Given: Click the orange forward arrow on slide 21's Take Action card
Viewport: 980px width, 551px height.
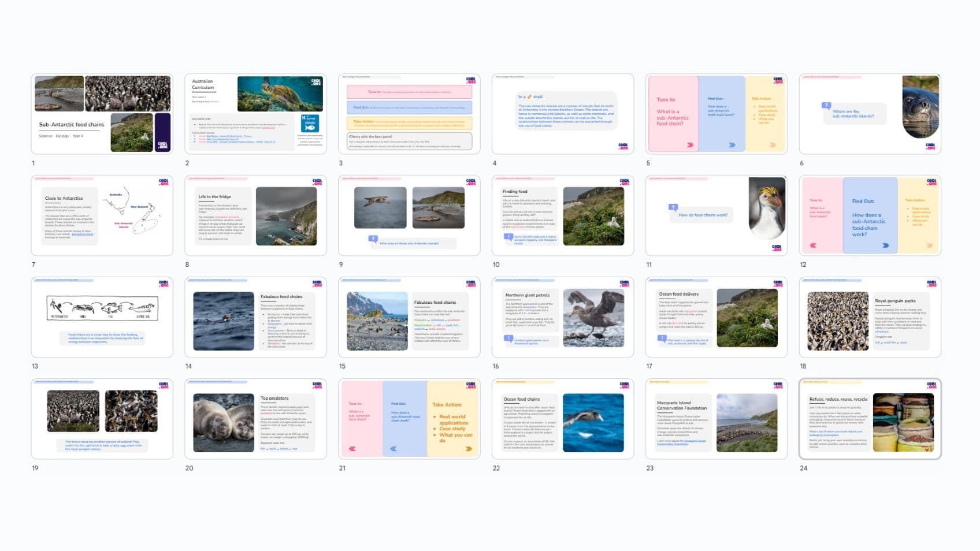Looking at the screenshot, I should 467,449.
